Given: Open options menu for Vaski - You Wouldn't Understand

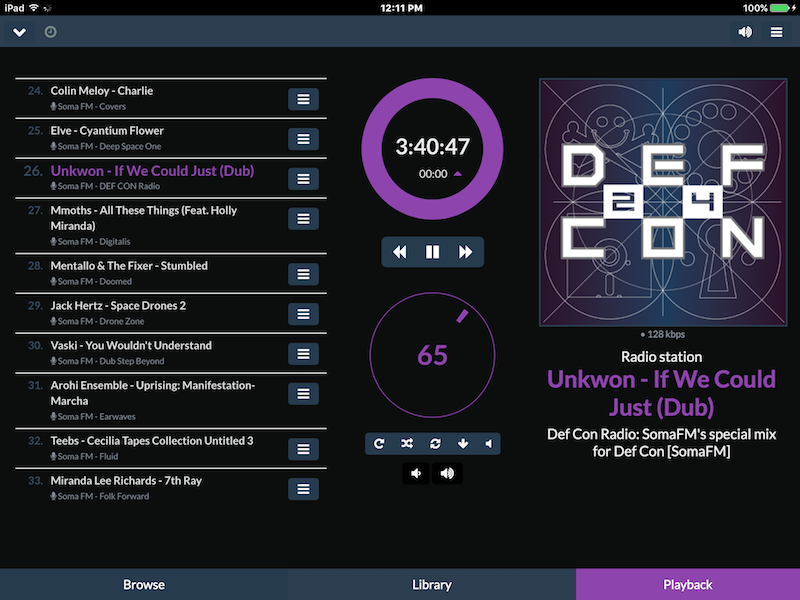Looking at the screenshot, I should (x=303, y=354).
